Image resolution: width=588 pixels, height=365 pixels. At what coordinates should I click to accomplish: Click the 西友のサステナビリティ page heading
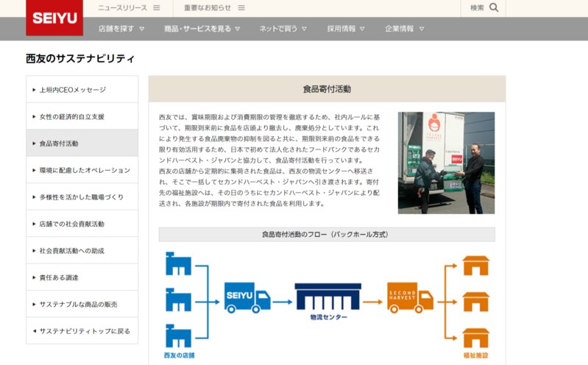pyautogui.click(x=80, y=59)
